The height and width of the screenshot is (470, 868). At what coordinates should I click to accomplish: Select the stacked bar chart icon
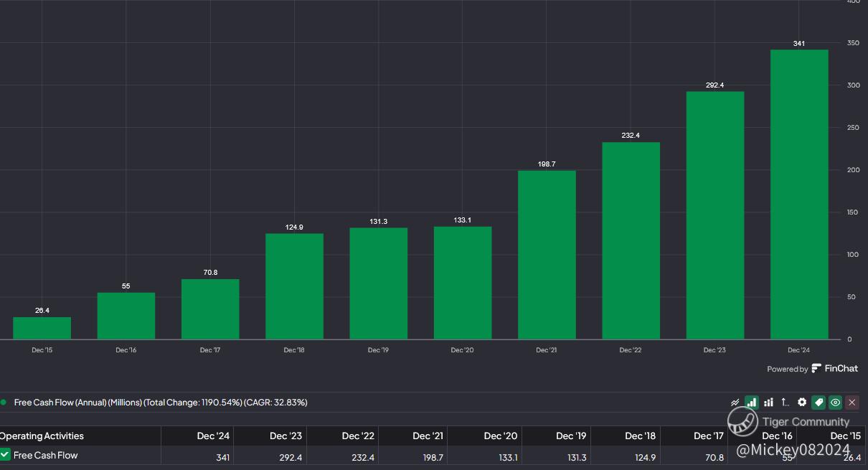point(768,403)
